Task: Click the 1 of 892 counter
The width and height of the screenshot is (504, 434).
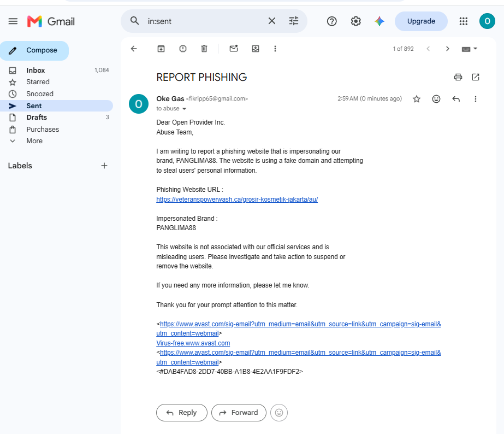Action: pyautogui.click(x=403, y=49)
